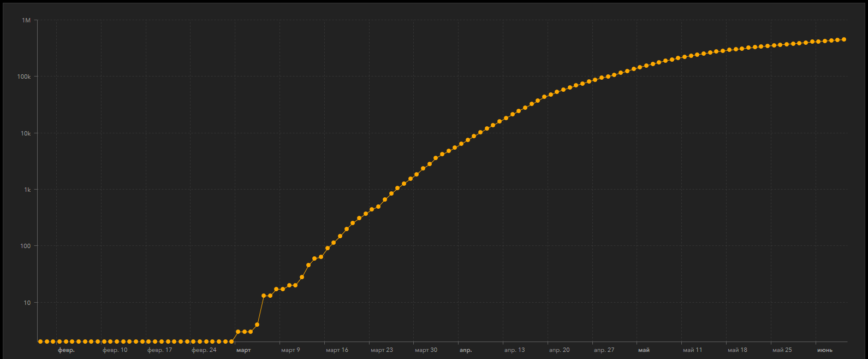Select the leftmost data point on the curve
Screen dimensions: 868x359
(40, 342)
